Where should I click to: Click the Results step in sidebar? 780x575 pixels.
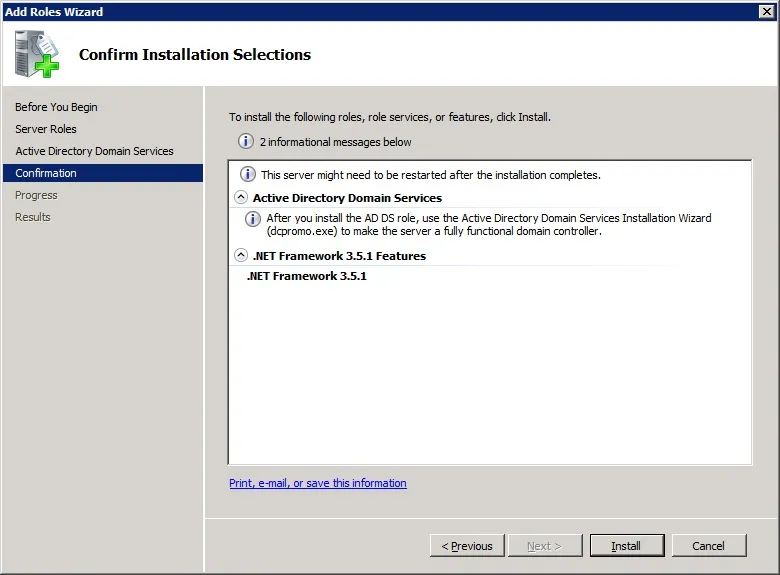tap(33, 217)
